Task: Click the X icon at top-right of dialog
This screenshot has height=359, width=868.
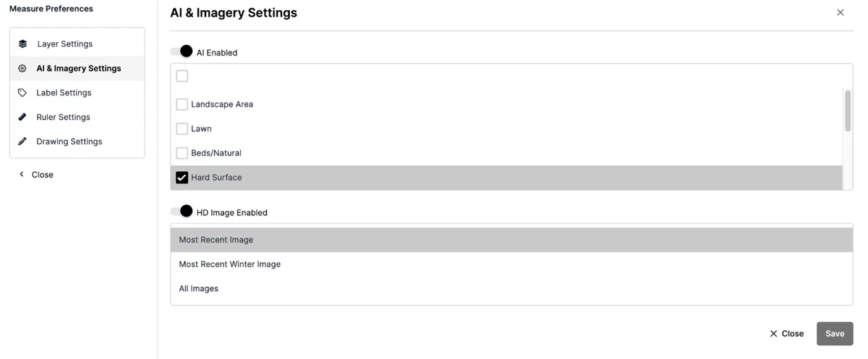Action: point(840,12)
